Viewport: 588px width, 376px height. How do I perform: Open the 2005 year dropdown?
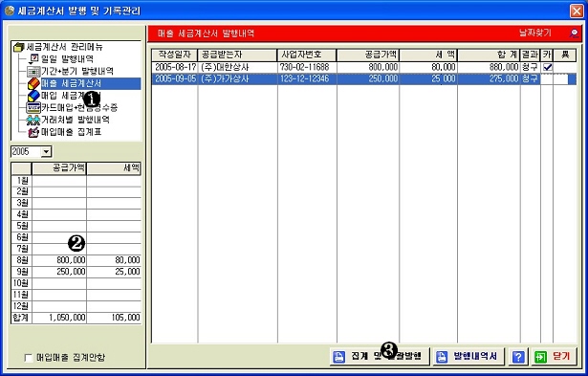[47, 152]
